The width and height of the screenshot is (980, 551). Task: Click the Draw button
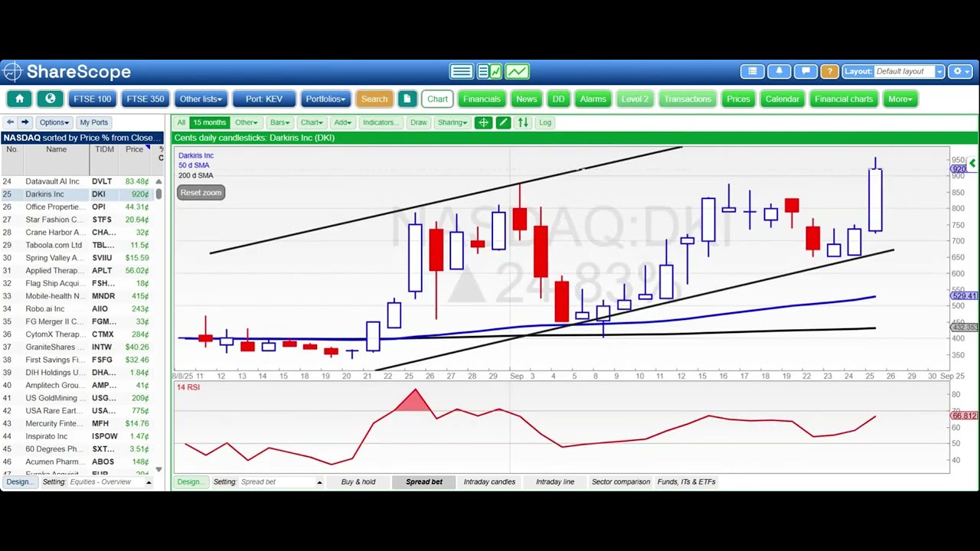coord(418,122)
